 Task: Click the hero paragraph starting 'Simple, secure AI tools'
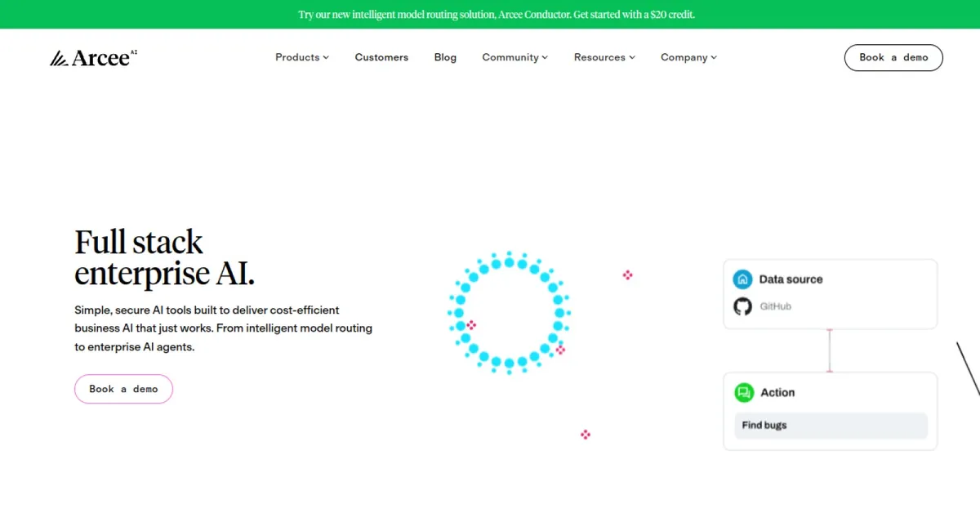point(223,328)
